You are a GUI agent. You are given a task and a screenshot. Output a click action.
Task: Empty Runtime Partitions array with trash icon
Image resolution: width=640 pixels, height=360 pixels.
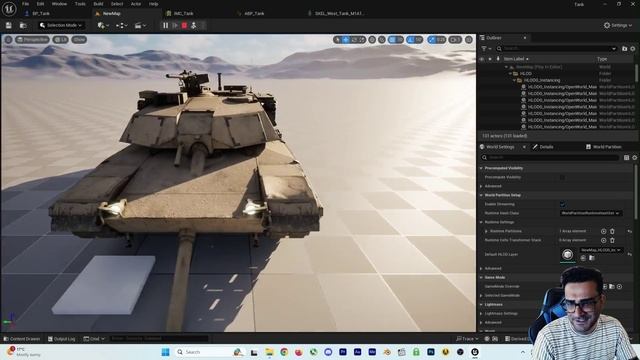coord(612,231)
